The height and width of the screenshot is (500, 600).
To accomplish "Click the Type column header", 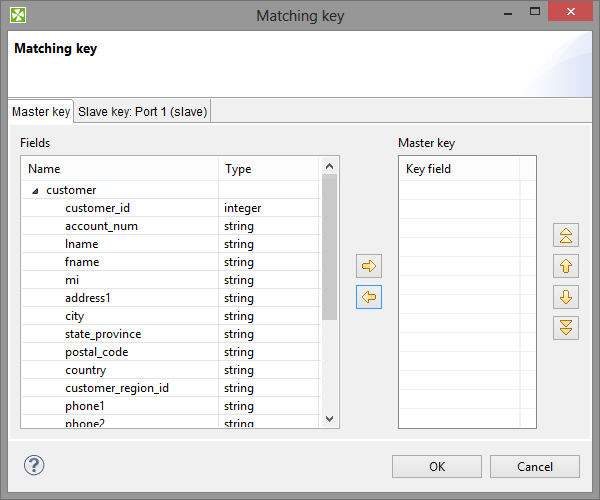I will click(268, 169).
